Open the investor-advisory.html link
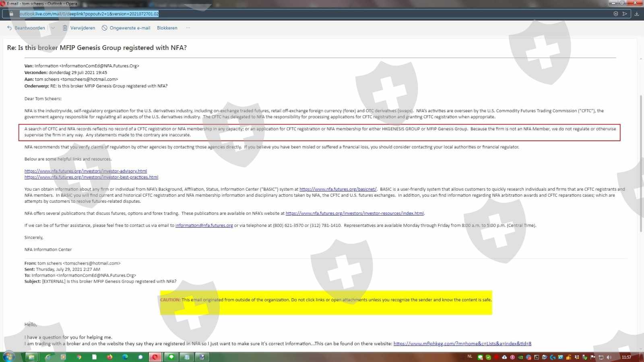The image size is (644, 362). 85,171
